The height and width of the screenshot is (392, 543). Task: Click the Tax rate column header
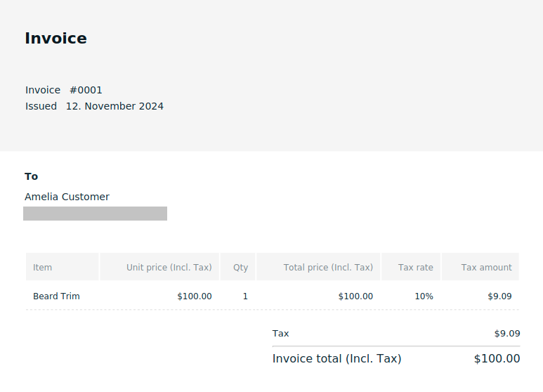click(x=415, y=268)
